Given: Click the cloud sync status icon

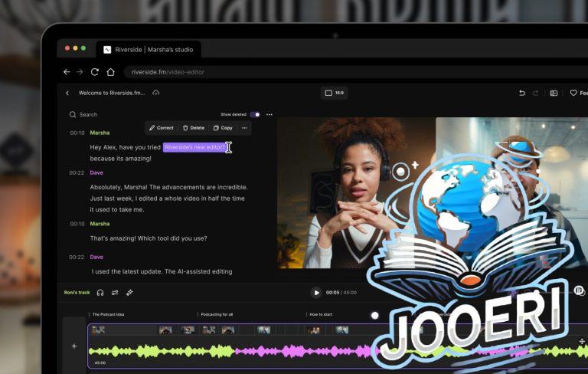Looking at the screenshot, I should [x=156, y=93].
